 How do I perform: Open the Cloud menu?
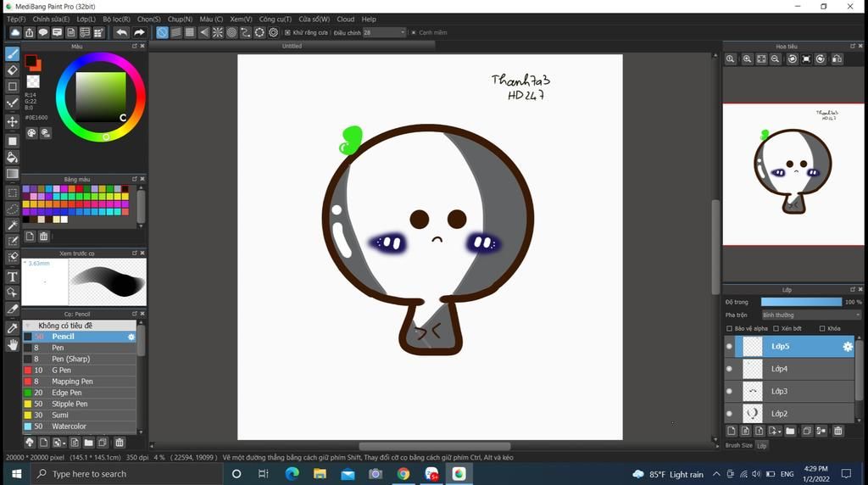(346, 19)
